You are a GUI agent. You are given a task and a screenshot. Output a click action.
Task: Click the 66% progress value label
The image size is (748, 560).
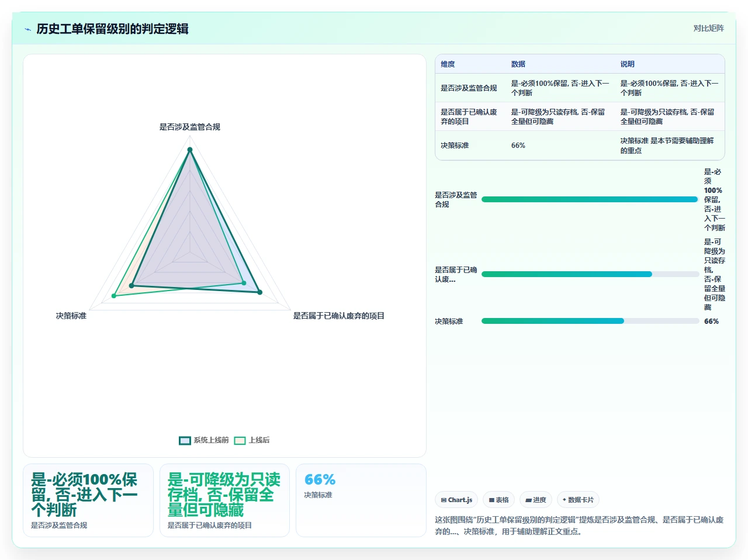[711, 322]
